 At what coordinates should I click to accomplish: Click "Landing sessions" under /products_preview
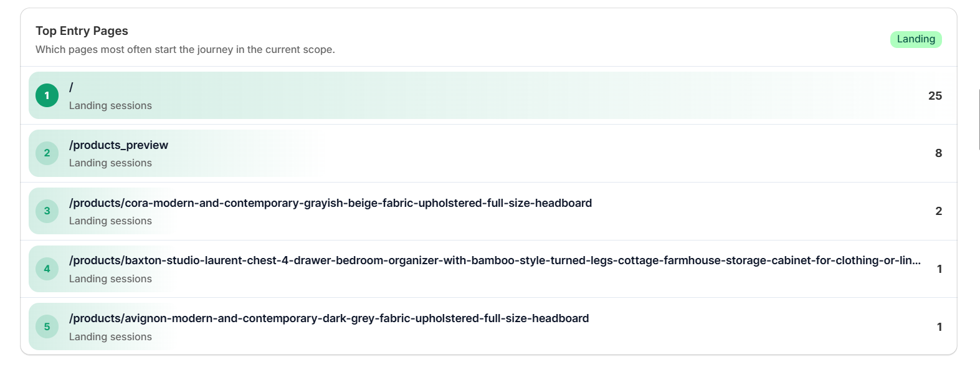tap(110, 163)
